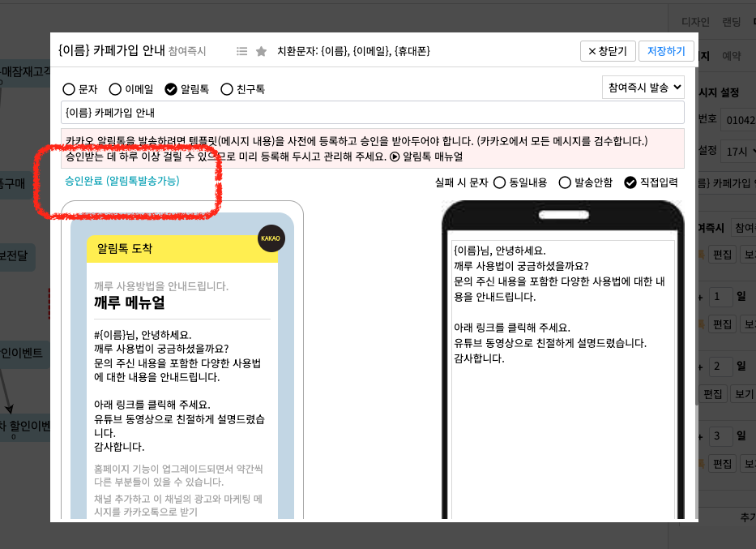Choose the 친구톡 radio option
This screenshot has width=756, height=549.
click(x=227, y=89)
